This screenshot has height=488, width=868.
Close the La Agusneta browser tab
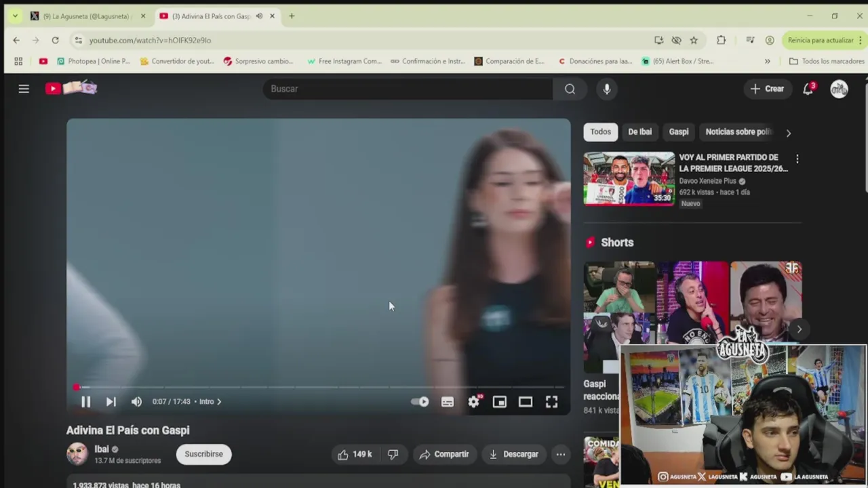pos(142,16)
